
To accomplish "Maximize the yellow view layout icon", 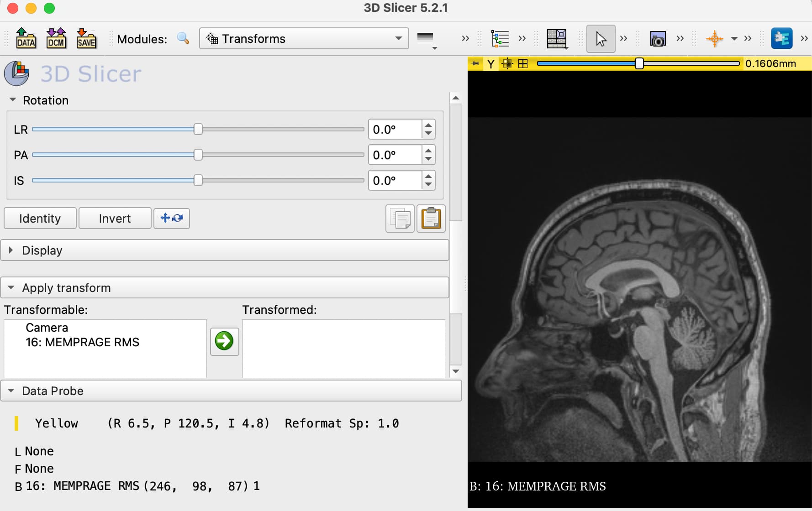I will coord(523,63).
